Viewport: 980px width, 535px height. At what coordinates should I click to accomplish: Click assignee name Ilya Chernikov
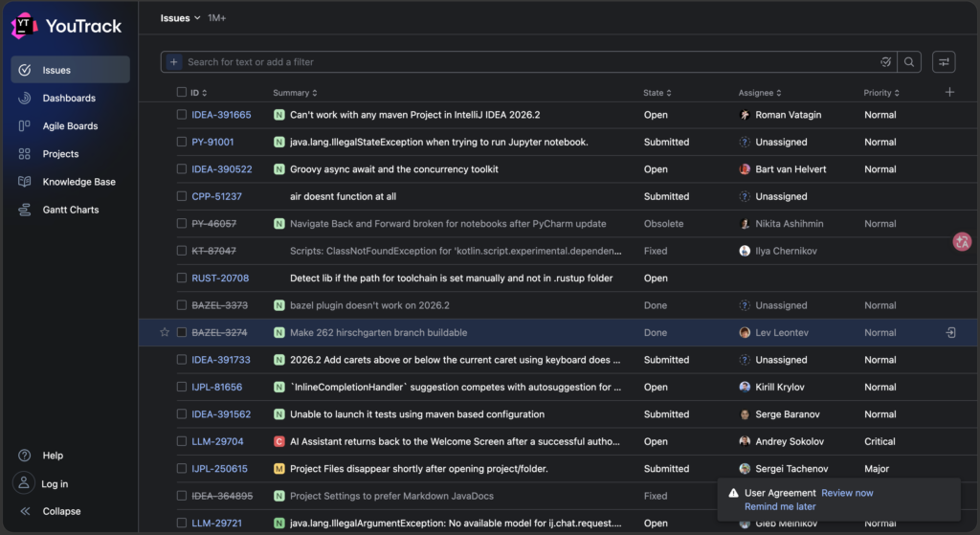[x=786, y=251]
